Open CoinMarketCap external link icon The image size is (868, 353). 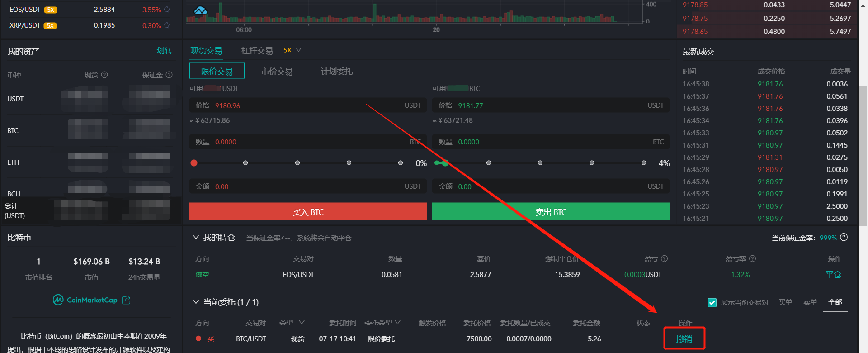click(126, 300)
